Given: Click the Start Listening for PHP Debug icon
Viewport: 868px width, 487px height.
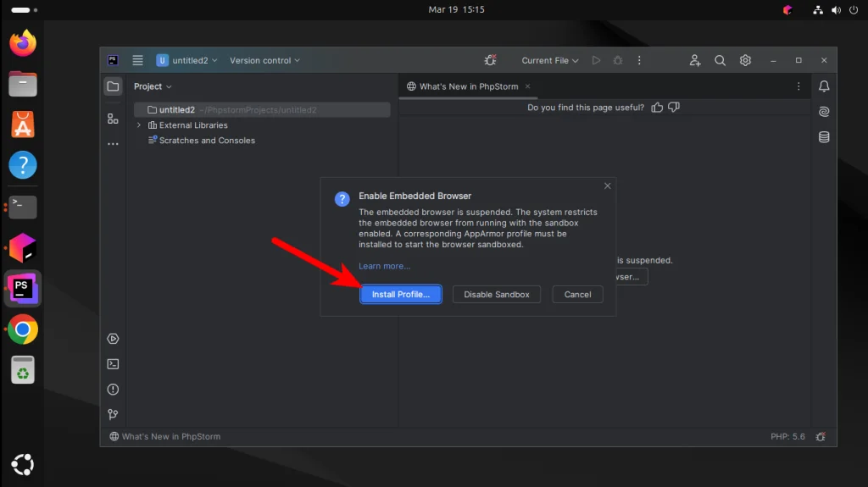Looking at the screenshot, I should tap(490, 60).
